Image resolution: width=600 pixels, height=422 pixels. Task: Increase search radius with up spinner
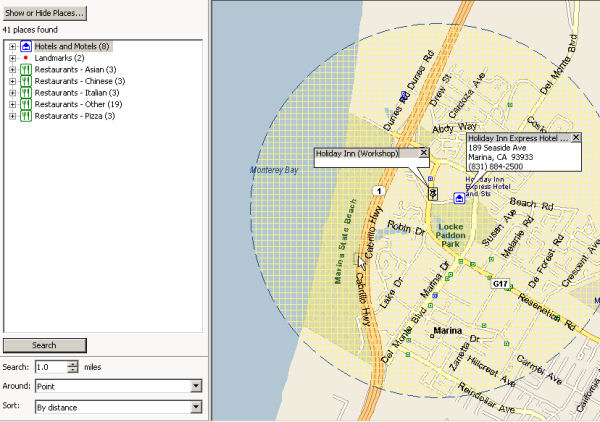pyautogui.click(x=73, y=364)
